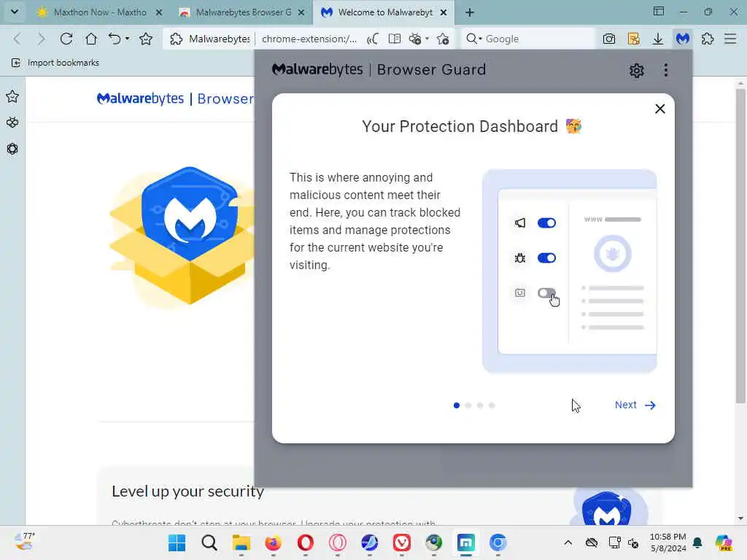Image resolution: width=747 pixels, height=560 pixels.
Task: Toggle night mode moon icon
Action: coord(373,39)
